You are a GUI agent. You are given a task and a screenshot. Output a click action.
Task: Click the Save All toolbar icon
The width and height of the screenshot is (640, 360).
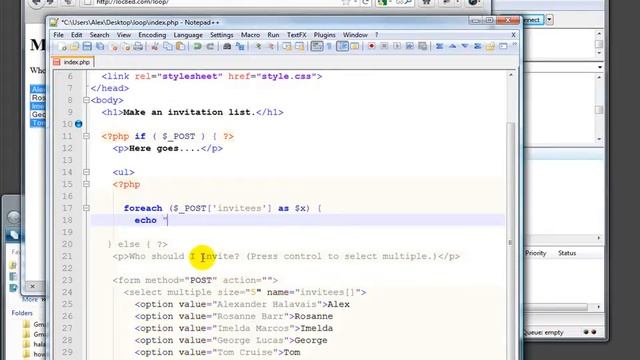point(100,47)
